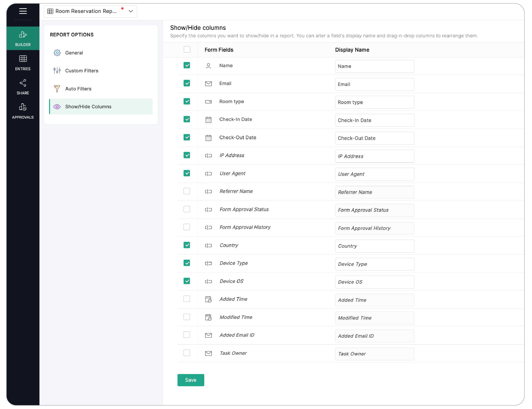
Task: Uncheck the Country column checkbox
Action: 187,245
